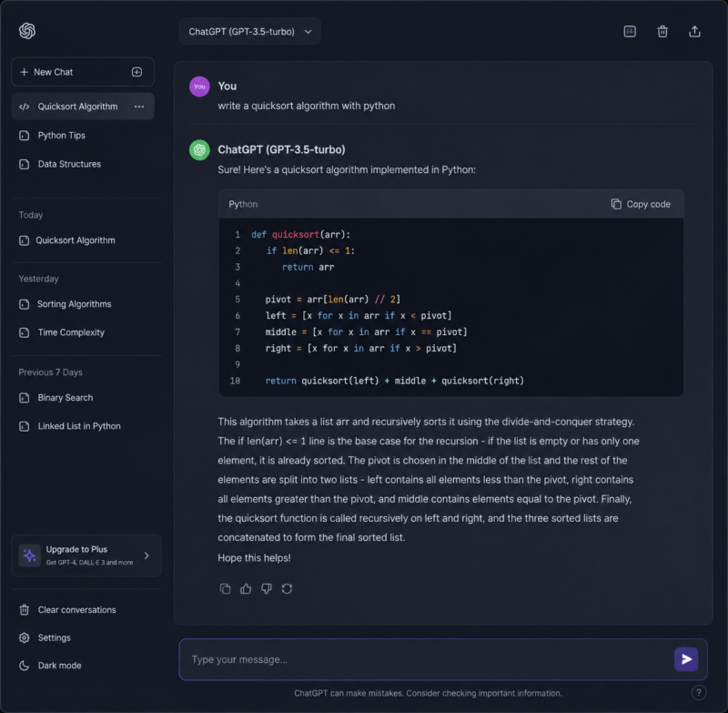Screen dimensions: 728x713
Task: Click the gear icon beside Settings
Action: [x=25, y=637]
